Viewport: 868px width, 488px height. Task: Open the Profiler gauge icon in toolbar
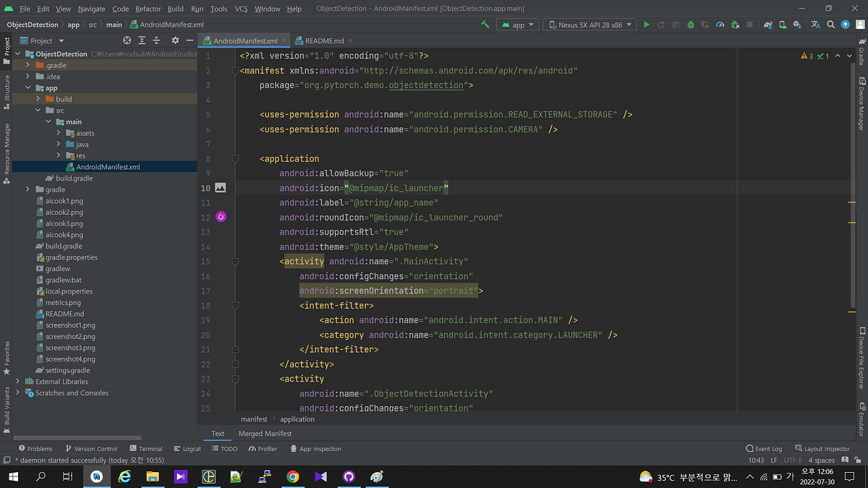pos(720,25)
